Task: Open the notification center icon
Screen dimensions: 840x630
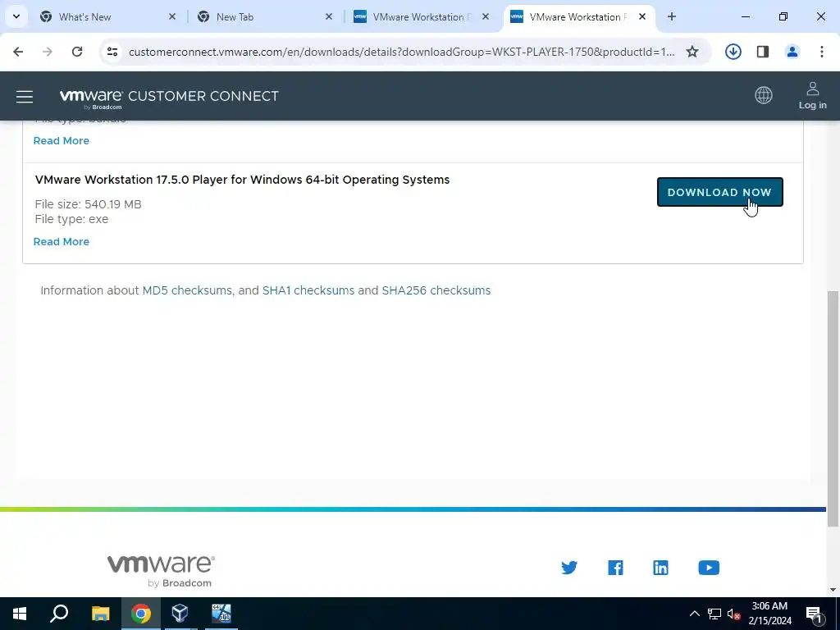Action: (814, 614)
